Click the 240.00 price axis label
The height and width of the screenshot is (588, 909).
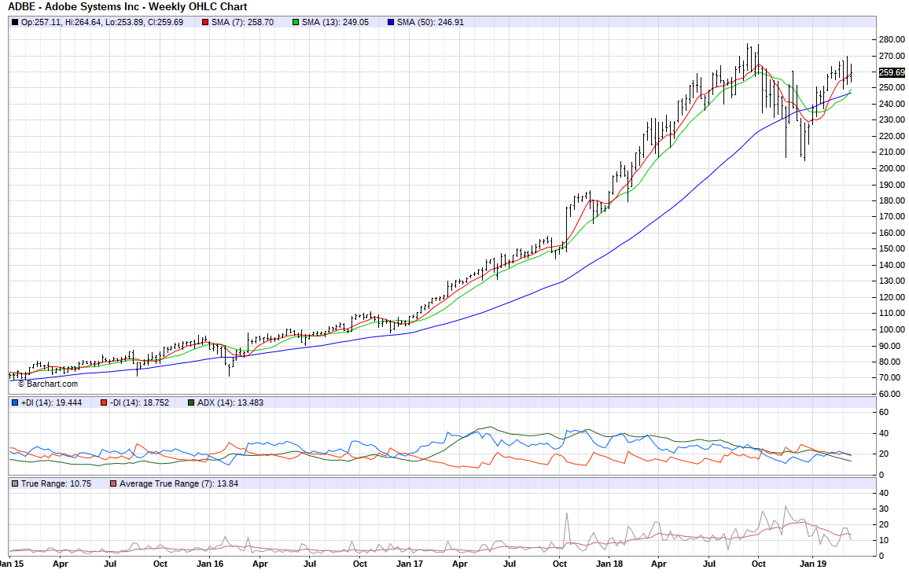pos(892,104)
